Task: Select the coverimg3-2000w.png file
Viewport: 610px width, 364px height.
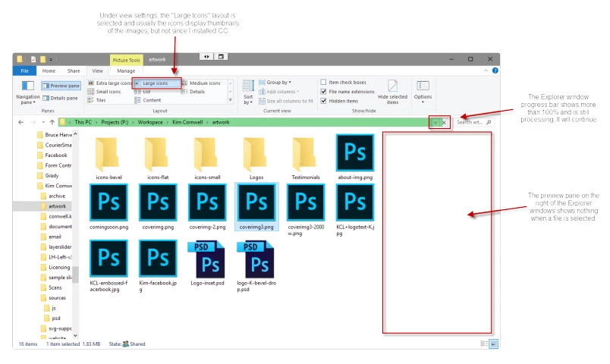Action: tap(306, 210)
